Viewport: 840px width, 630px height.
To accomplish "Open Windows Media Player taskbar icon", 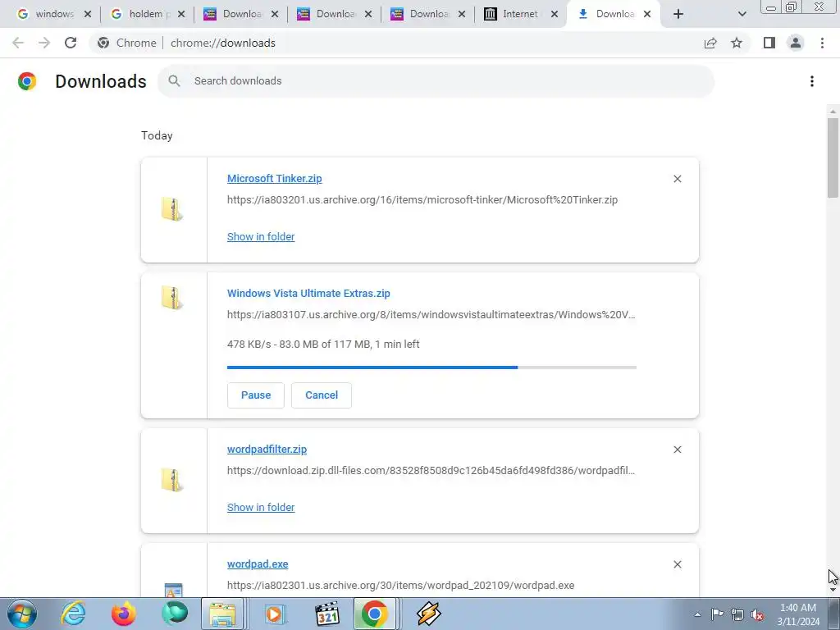I will click(x=276, y=614).
